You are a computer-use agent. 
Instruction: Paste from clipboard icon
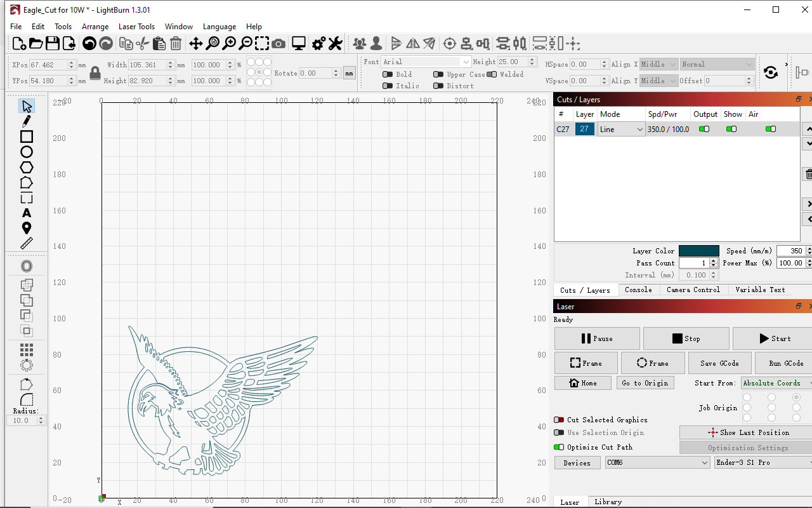[x=159, y=44]
